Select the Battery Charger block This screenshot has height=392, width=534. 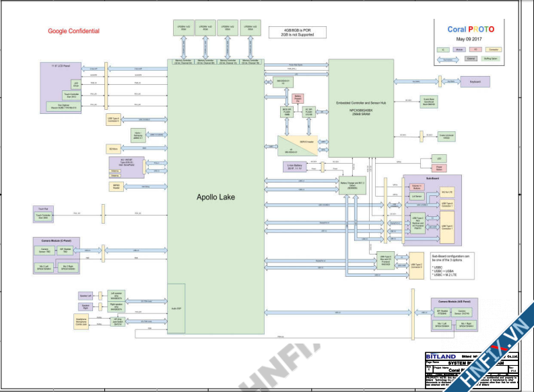(353, 184)
